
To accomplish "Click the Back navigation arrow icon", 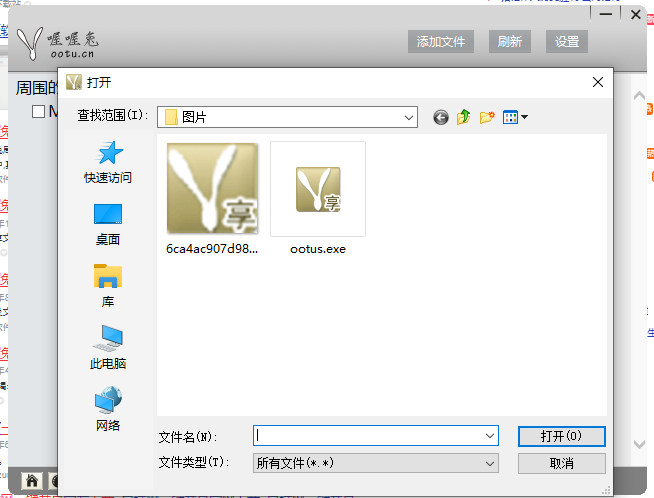I will coord(440,117).
